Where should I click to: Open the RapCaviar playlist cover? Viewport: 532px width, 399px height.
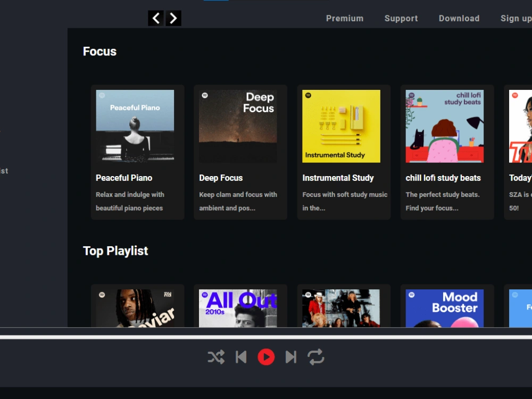pos(135,308)
